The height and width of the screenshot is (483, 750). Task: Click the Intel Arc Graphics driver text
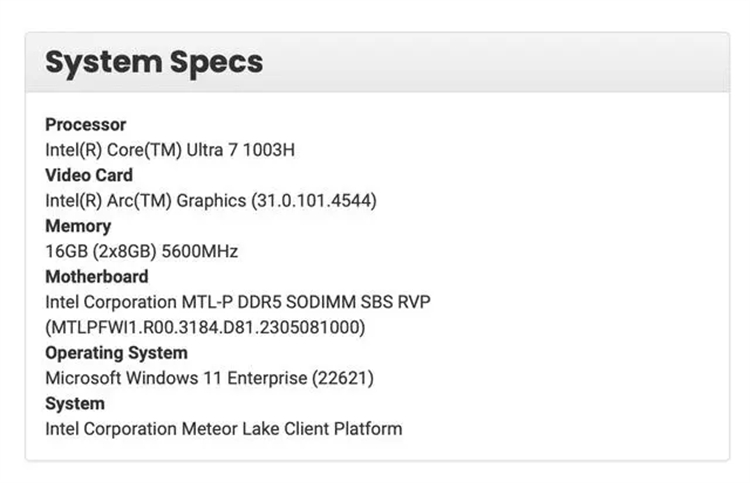tap(211, 201)
